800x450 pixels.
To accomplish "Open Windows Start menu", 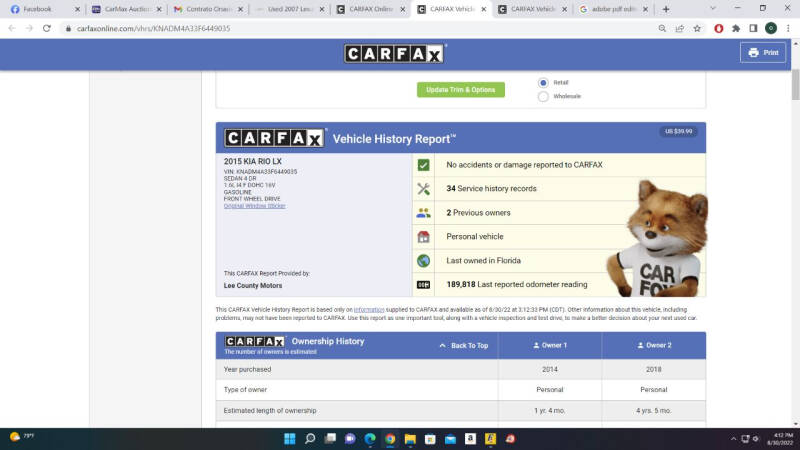I will (286, 438).
